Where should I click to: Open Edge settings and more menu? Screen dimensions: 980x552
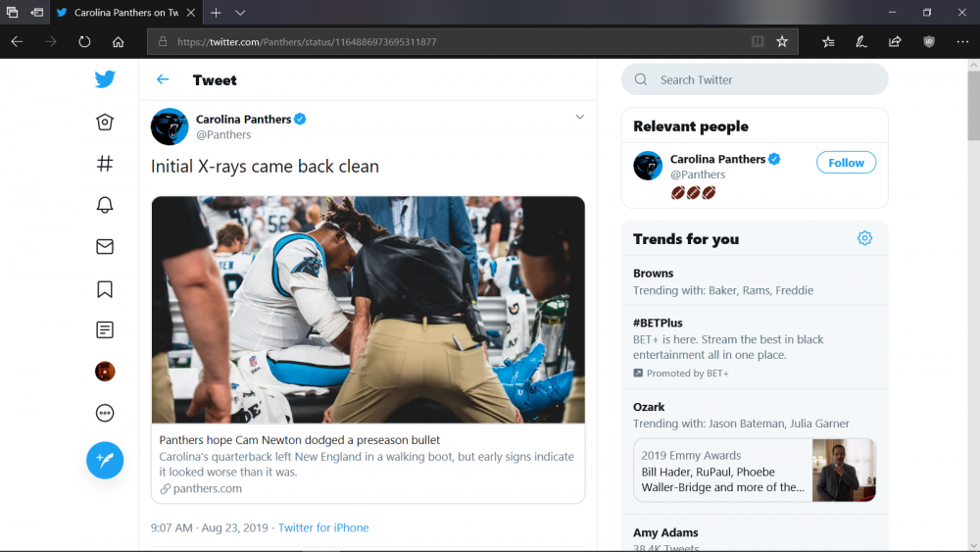[962, 42]
